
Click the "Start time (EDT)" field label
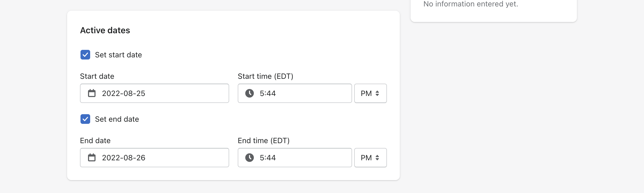click(x=265, y=76)
